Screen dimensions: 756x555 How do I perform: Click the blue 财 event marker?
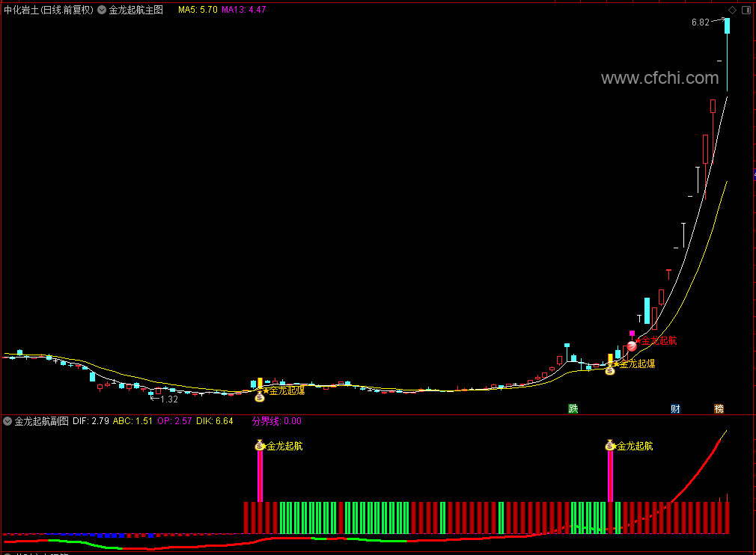click(x=675, y=409)
